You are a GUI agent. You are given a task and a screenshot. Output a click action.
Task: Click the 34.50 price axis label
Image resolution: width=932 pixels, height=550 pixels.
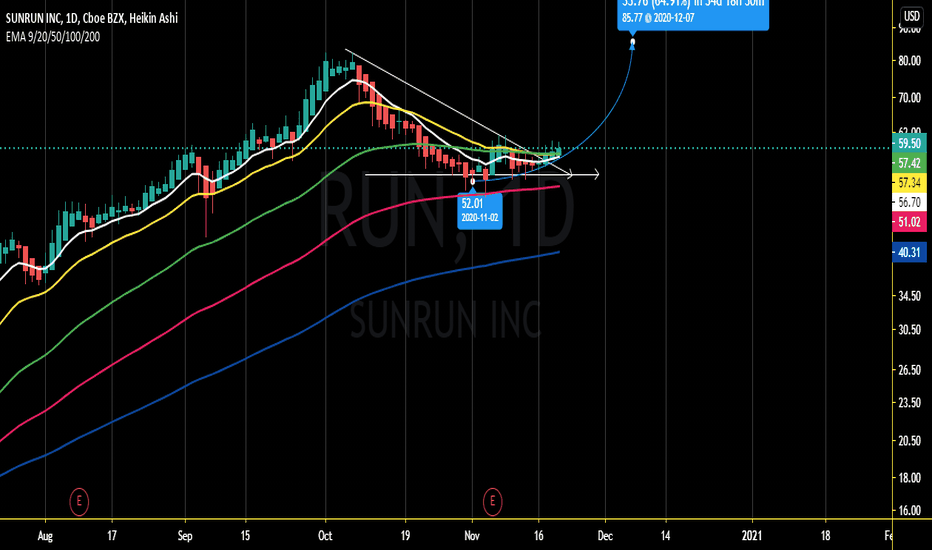(909, 296)
